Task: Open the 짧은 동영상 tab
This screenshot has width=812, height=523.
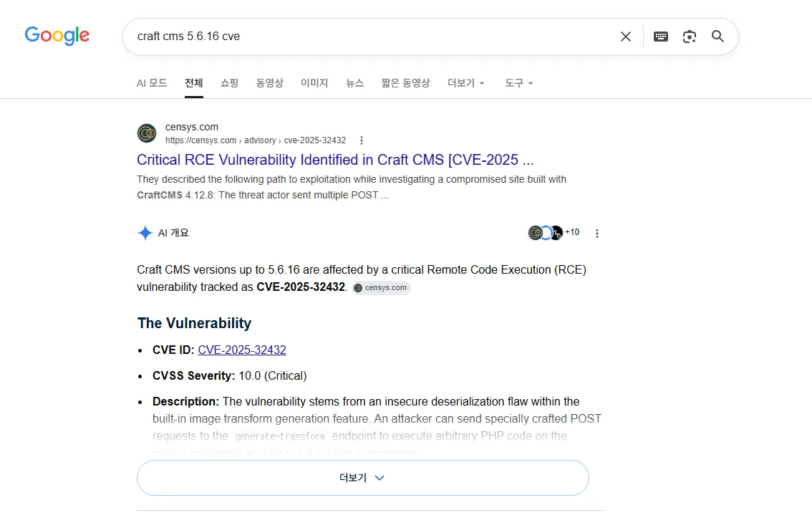Action: click(x=405, y=83)
